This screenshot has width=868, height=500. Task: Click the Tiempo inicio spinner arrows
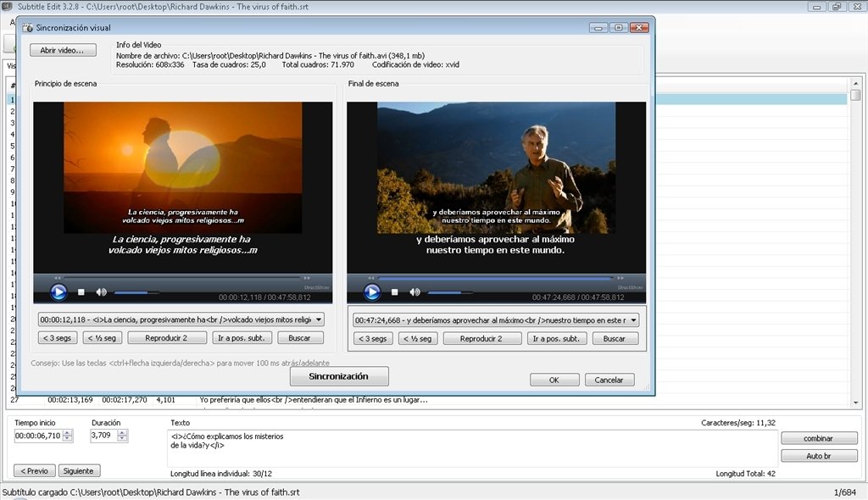coord(68,436)
